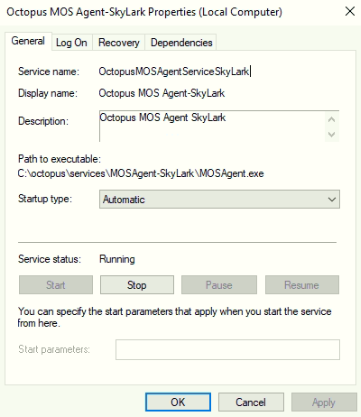
Task: Confirm with the OK button
Action: pyautogui.click(x=178, y=402)
